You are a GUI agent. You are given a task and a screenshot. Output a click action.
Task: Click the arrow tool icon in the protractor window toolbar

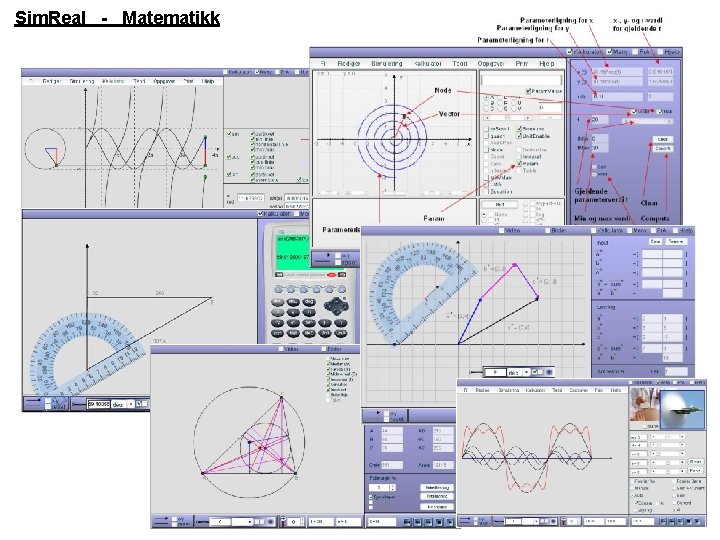click(x=34, y=401)
